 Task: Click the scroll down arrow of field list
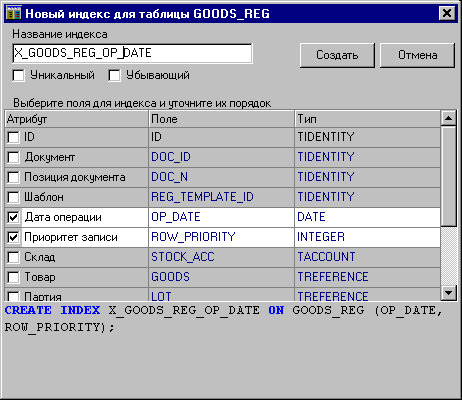(x=449, y=293)
